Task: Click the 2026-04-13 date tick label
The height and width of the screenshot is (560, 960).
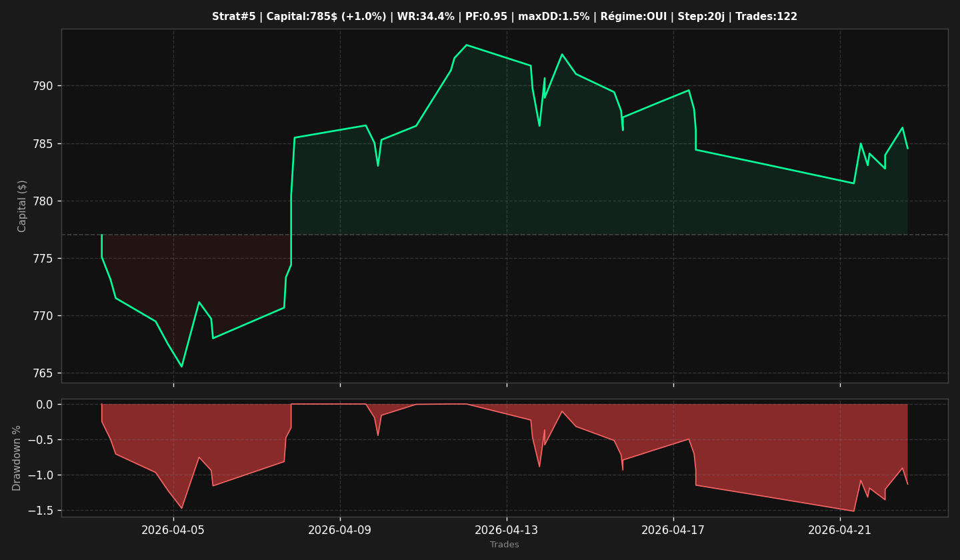Action: (x=507, y=530)
